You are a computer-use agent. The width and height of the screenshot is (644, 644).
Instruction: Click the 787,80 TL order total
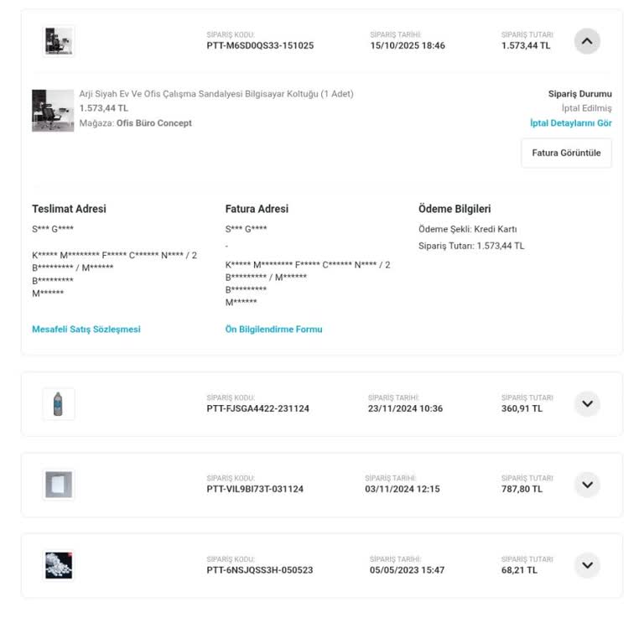coord(522,490)
